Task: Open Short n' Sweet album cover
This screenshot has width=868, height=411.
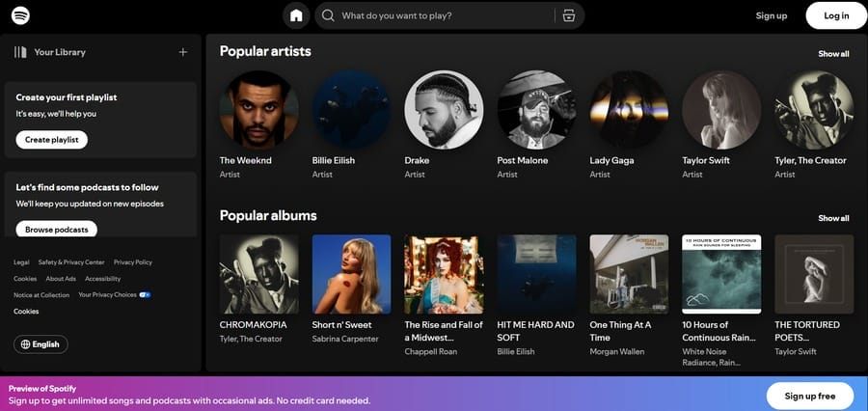Action: point(351,274)
